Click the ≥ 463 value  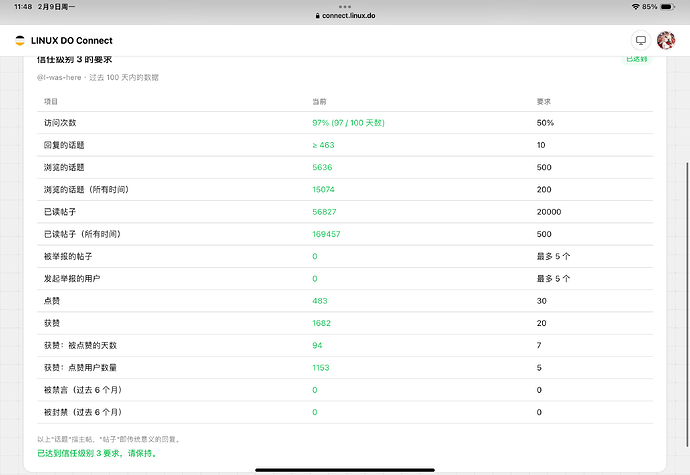[323, 145]
